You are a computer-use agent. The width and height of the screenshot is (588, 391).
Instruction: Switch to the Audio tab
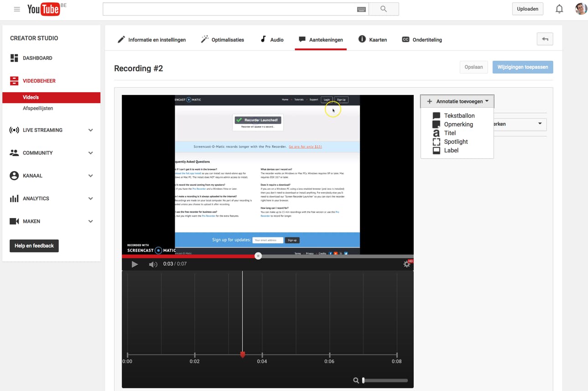tap(271, 40)
